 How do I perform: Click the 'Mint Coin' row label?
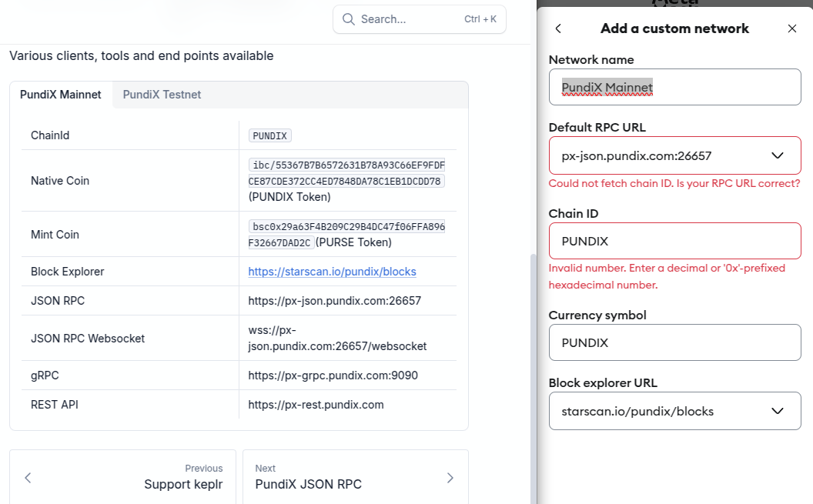tap(55, 235)
